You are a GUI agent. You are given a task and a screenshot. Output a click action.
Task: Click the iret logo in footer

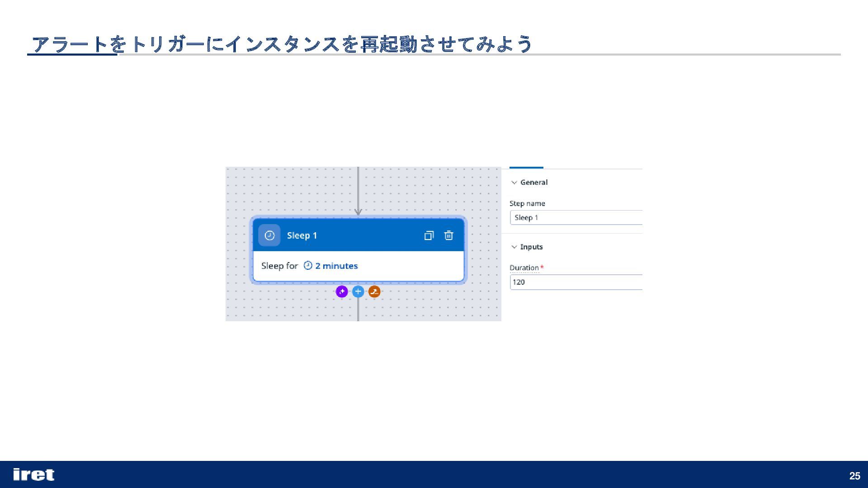point(34,474)
